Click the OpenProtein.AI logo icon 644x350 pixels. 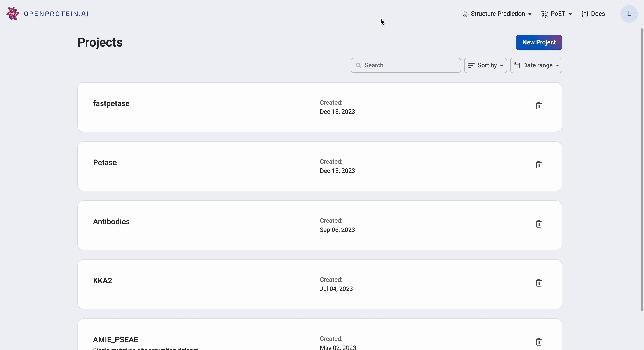(x=12, y=14)
